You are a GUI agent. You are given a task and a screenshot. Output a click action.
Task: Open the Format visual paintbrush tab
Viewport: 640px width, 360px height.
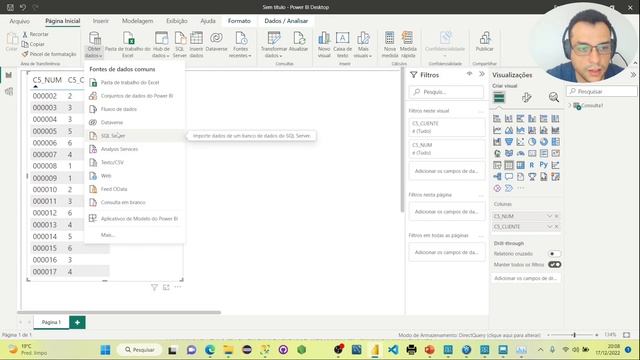[527, 98]
